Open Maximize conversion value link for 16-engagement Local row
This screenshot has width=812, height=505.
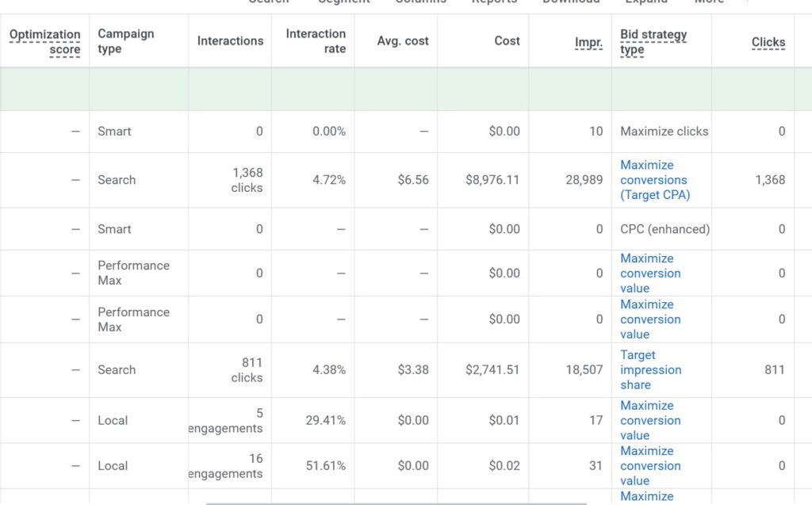click(x=650, y=465)
